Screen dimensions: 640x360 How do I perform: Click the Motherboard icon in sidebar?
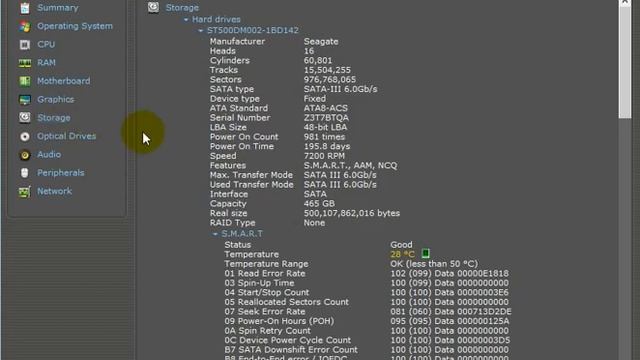[25, 81]
